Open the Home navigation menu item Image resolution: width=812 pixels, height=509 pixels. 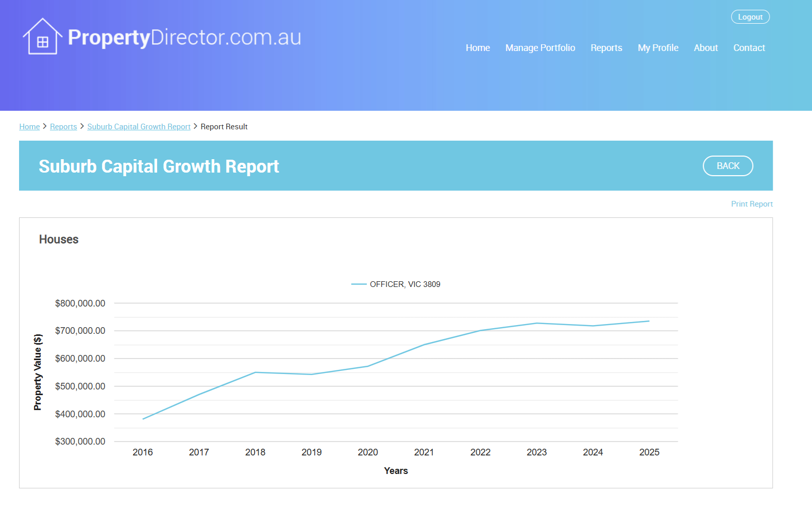tap(478, 48)
